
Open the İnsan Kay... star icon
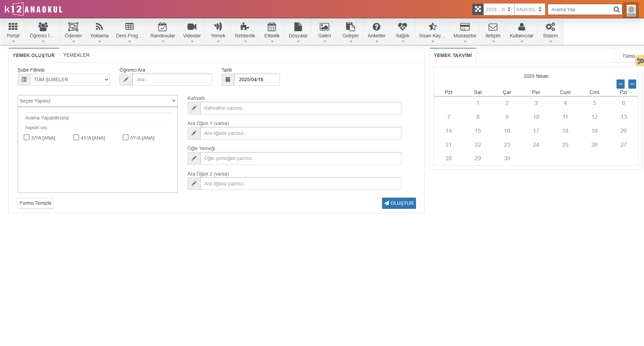(432, 26)
